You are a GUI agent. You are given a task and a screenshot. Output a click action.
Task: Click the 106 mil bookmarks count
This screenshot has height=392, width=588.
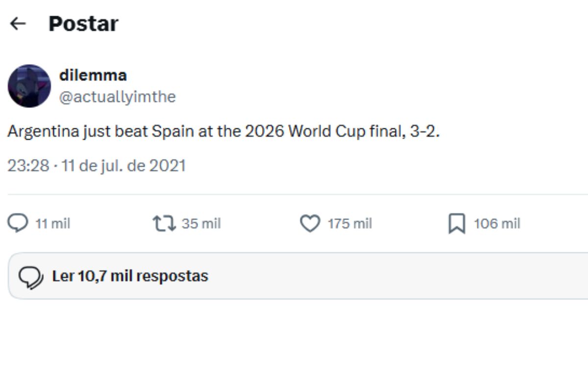[x=497, y=224]
